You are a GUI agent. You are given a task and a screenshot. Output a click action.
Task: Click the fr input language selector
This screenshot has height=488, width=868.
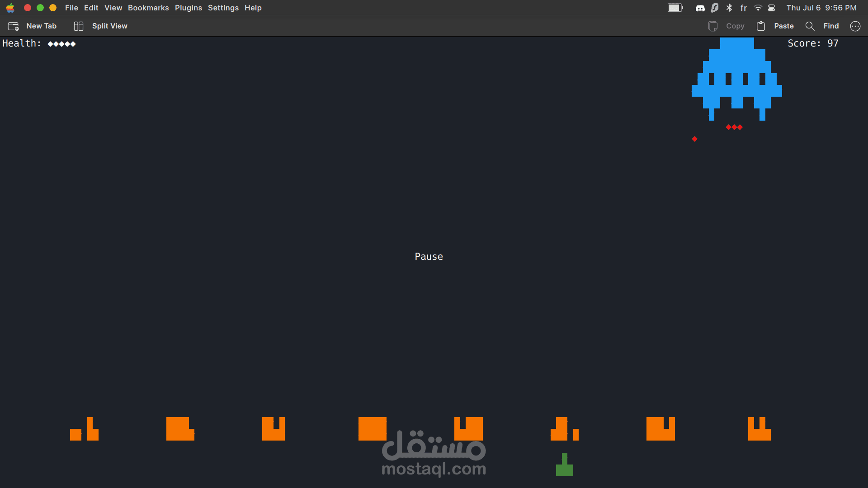744,8
